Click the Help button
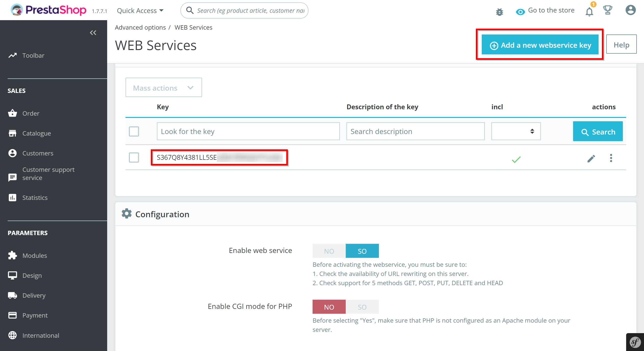This screenshot has width=644, height=351. click(621, 44)
